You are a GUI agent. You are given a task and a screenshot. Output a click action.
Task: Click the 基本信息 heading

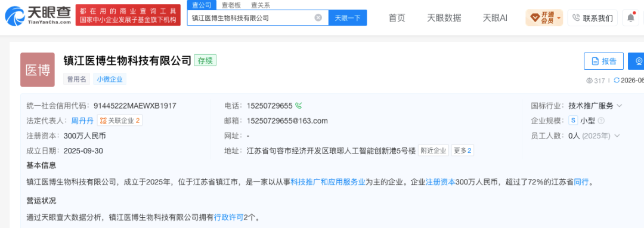pyautogui.click(x=42, y=165)
